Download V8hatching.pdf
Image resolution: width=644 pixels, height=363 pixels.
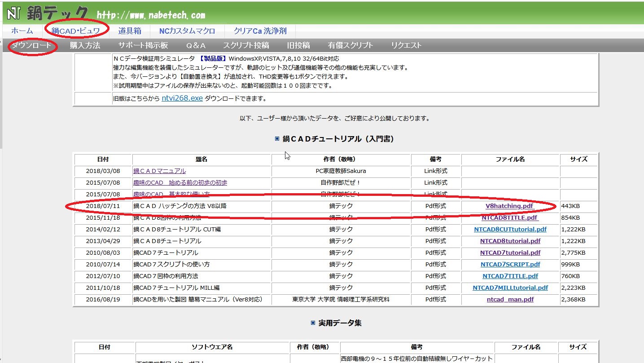pos(509,206)
